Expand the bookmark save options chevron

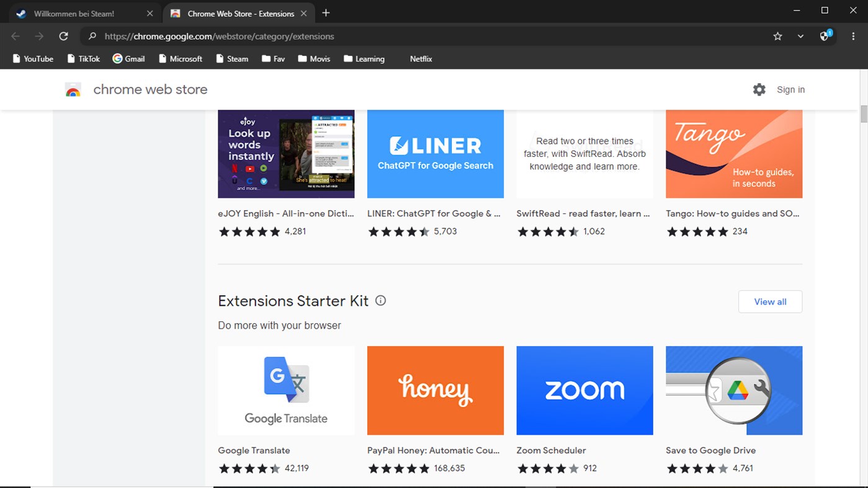(x=800, y=36)
